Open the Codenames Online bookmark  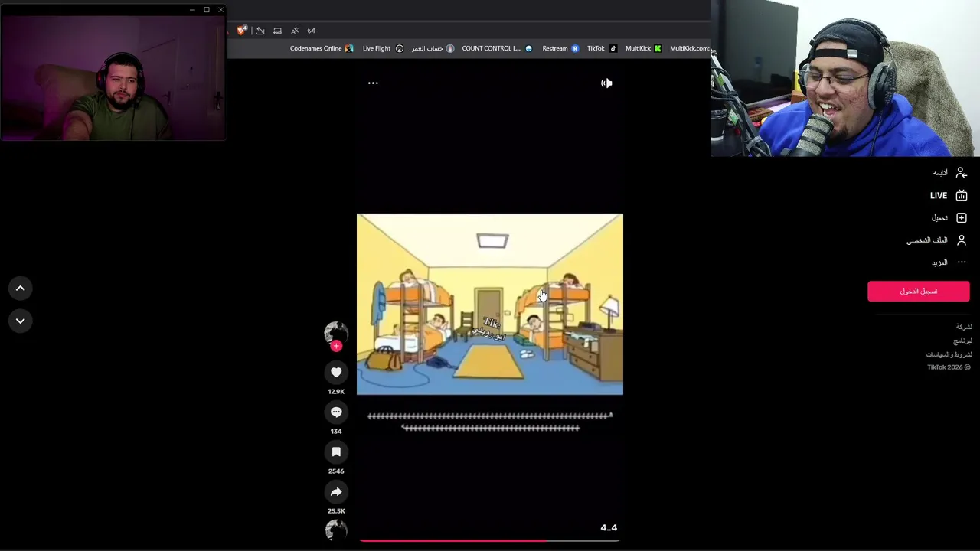coord(322,48)
